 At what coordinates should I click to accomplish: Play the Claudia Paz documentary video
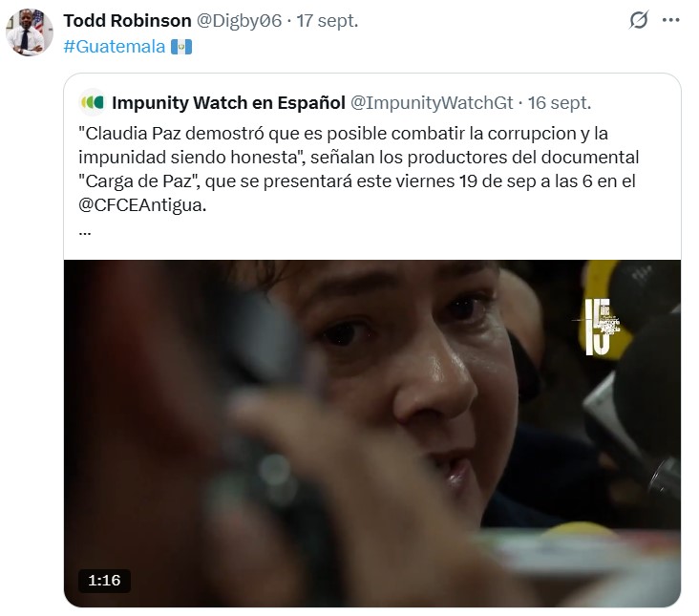click(372, 434)
